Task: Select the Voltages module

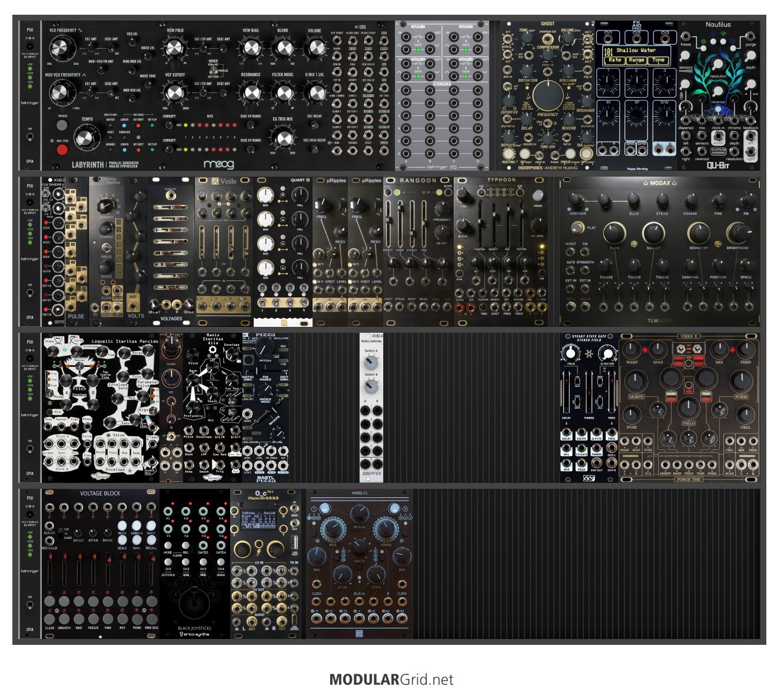Action: pyautogui.click(x=171, y=251)
